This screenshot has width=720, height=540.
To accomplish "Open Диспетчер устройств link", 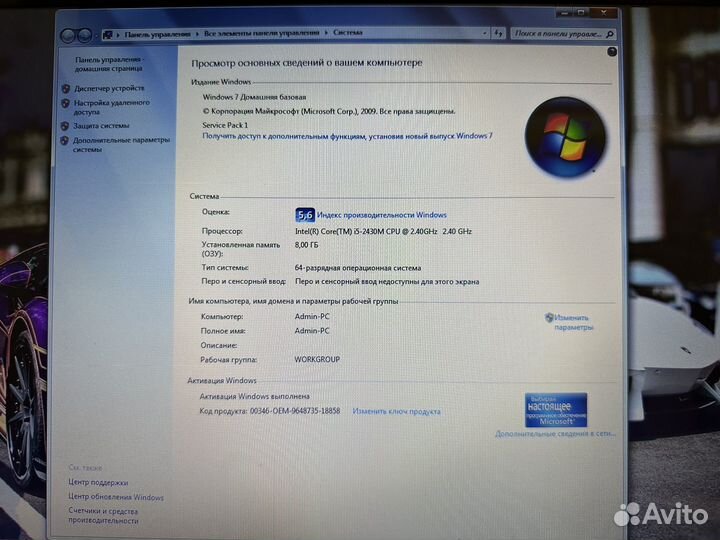I will click(x=109, y=88).
